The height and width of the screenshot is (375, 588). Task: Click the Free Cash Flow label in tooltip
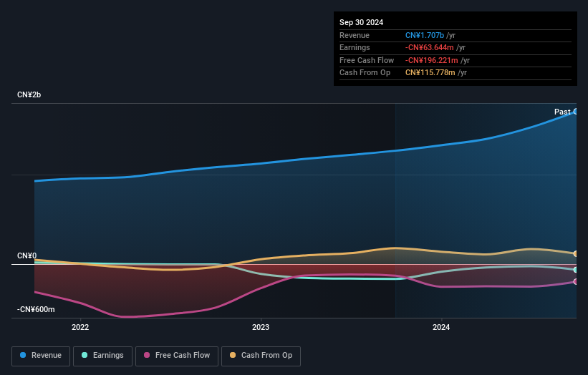(367, 60)
